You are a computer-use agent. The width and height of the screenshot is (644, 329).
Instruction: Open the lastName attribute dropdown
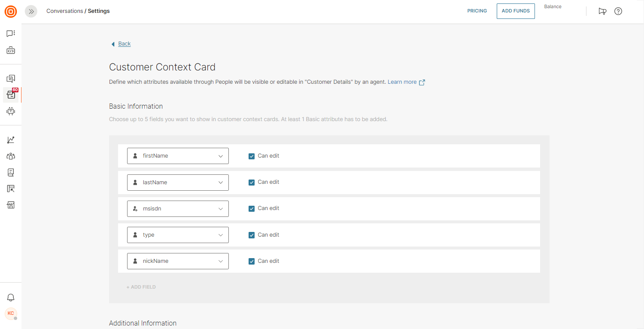click(178, 183)
